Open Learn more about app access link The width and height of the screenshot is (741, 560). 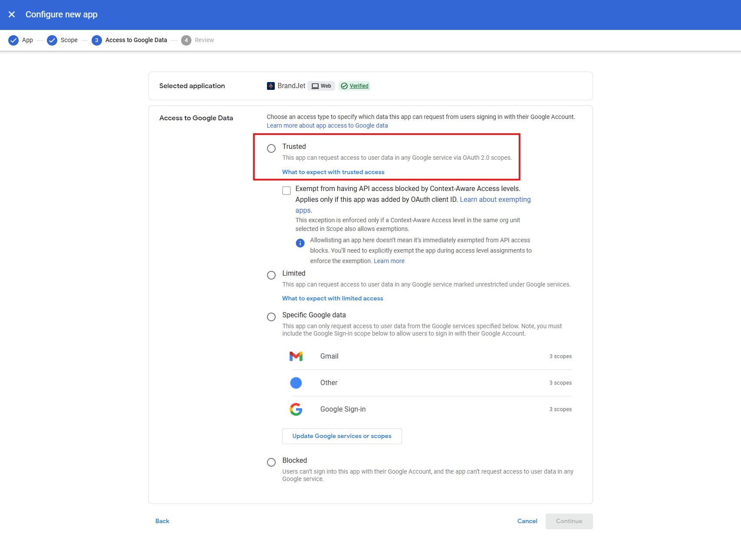pyautogui.click(x=327, y=125)
